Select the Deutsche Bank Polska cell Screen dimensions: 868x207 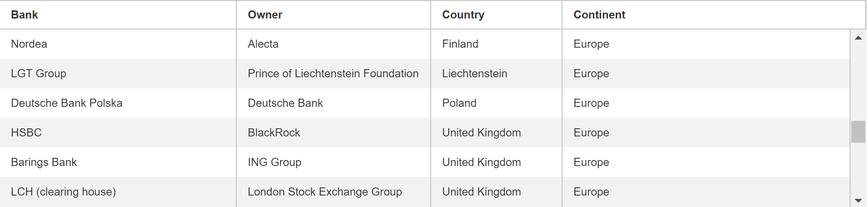(118, 103)
